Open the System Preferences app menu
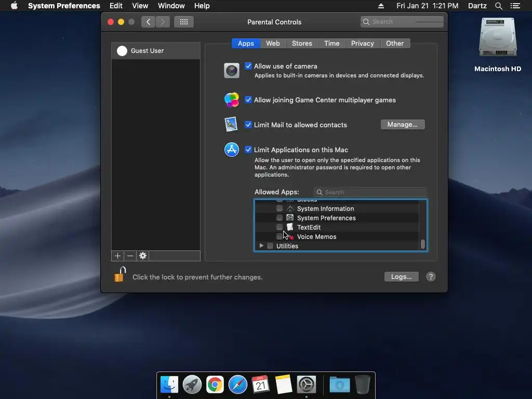This screenshot has width=532, height=399. 64,6
